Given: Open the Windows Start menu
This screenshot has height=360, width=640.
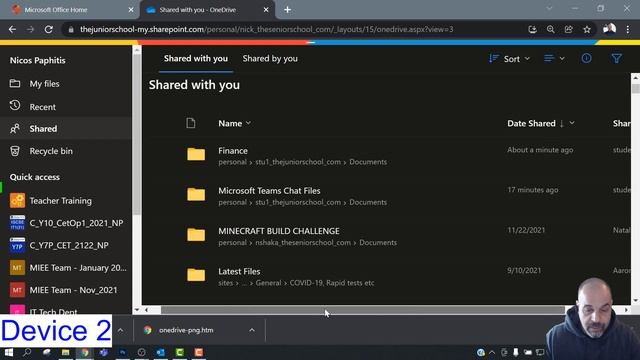Looking at the screenshot, I should pyautogui.click(x=9, y=352).
